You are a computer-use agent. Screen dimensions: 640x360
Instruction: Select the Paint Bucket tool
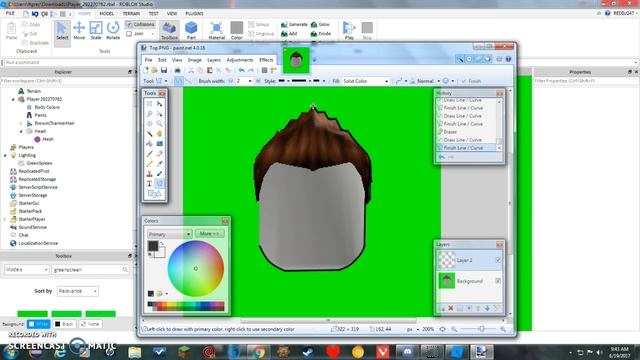pyautogui.click(x=149, y=144)
